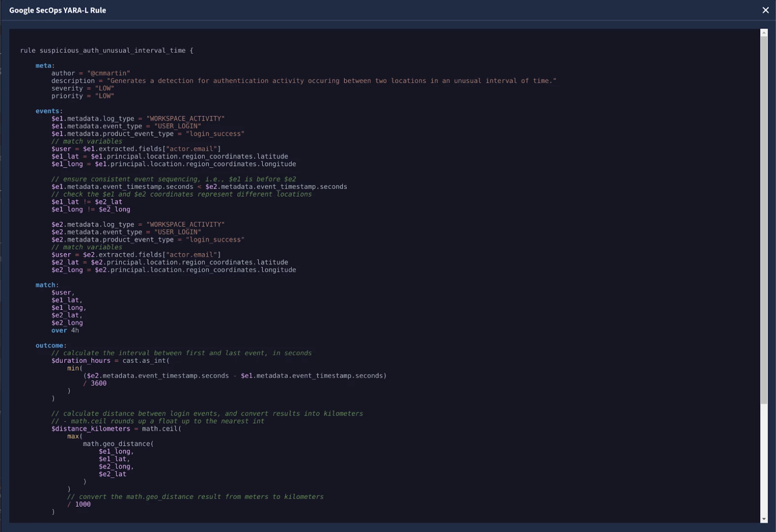Click the 'min(' function call
This screenshot has width=776, height=532.
pos(75,368)
